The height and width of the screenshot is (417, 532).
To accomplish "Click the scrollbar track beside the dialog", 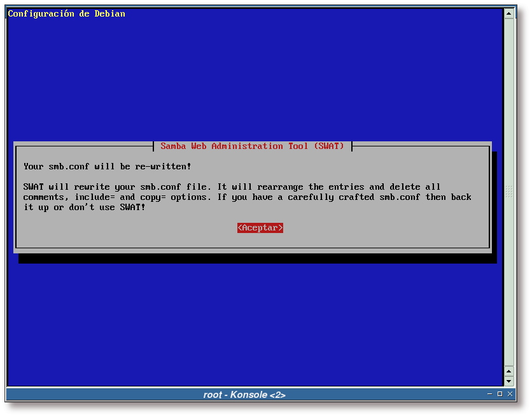I will click(x=508, y=192).
